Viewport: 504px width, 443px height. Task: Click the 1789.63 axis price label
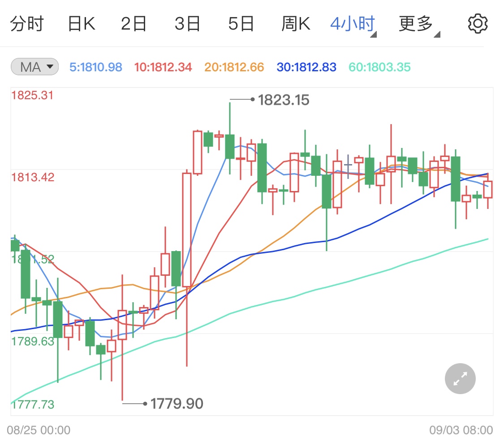coord(33,341)
